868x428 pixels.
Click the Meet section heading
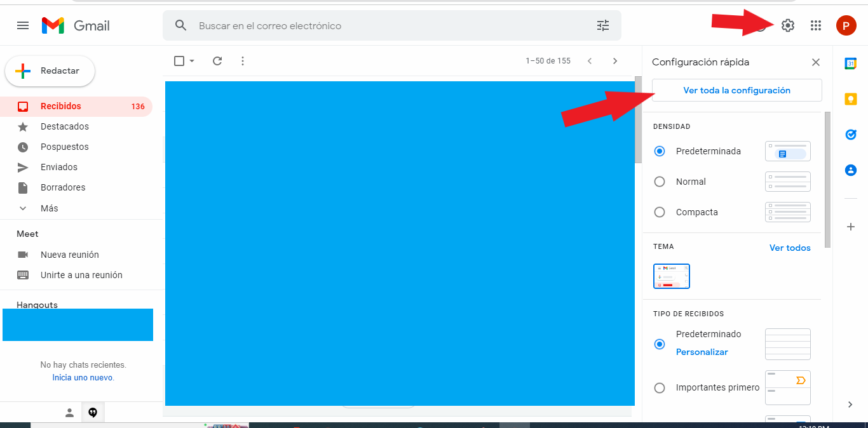pyautogui.click(x=27, y=234)
